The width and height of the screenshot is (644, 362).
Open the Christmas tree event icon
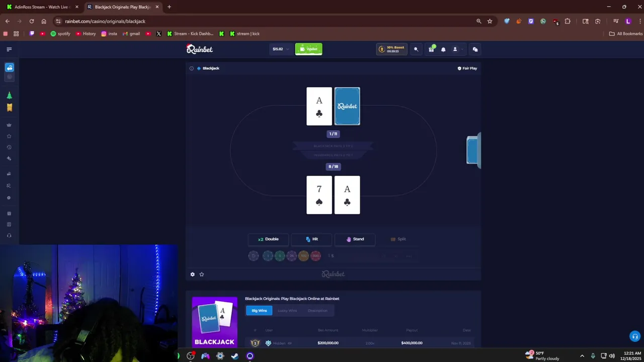(x=9, y=96)
